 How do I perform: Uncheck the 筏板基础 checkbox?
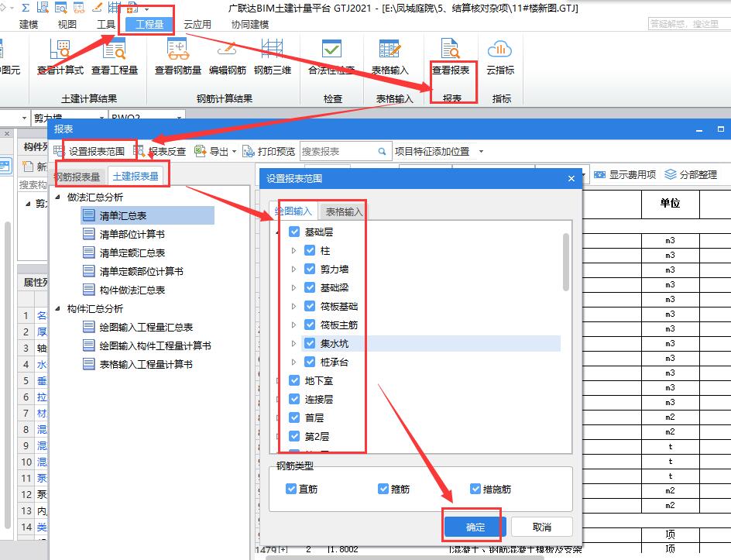click(310, 307)
